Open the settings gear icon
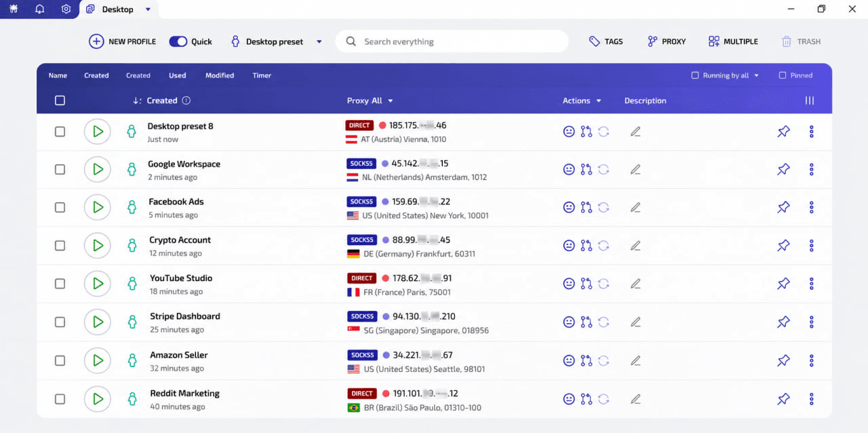Image resolution: width=868 pixels, height=433 pixels. pos(66,9)
